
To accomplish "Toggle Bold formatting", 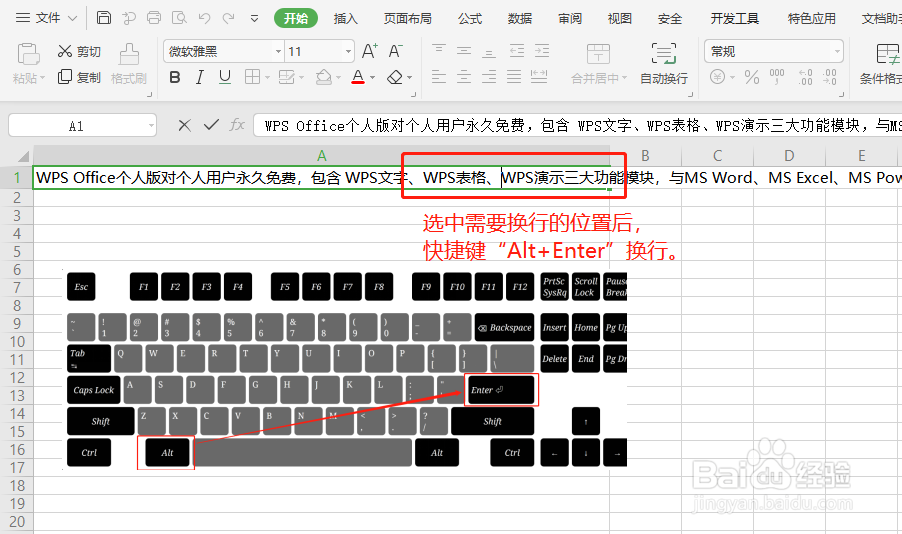I will tap(175, 77).
